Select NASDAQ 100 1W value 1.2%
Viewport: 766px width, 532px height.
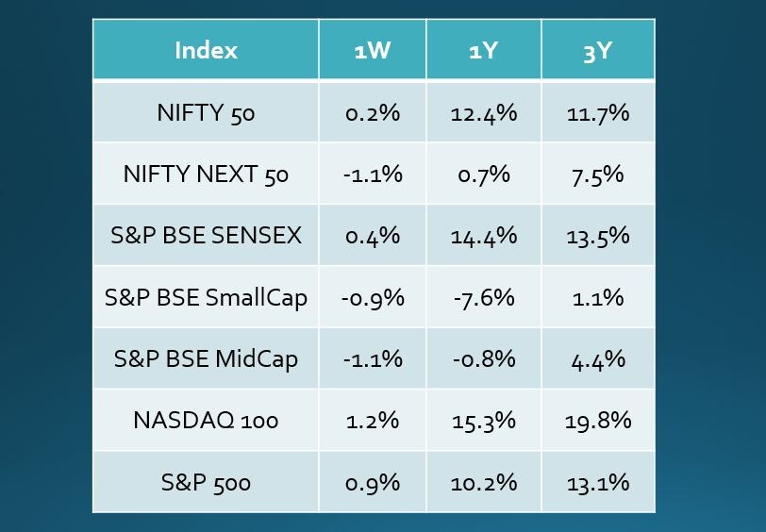tap(373, 421)
